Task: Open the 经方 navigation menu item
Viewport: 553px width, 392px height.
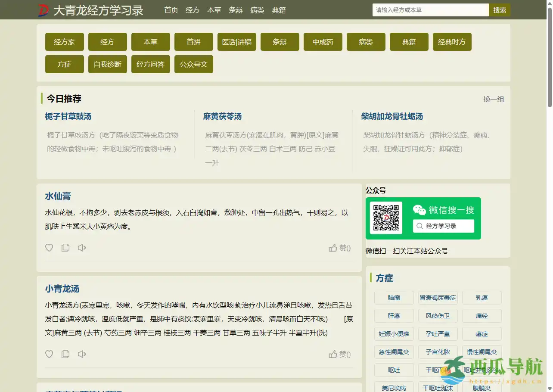Action: coord(193,10)
